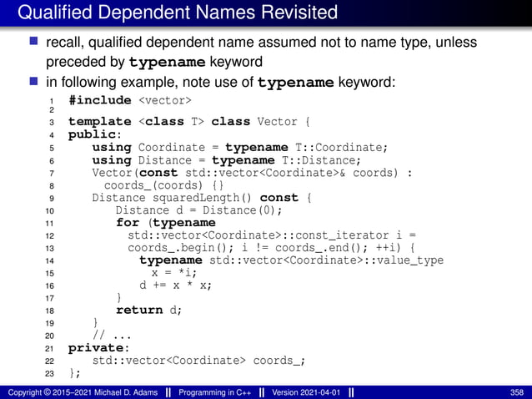This screenshot has width=532, height=399.
Task: Click the "coords_(coords) {}" initializer line
Action: (163, 185)
